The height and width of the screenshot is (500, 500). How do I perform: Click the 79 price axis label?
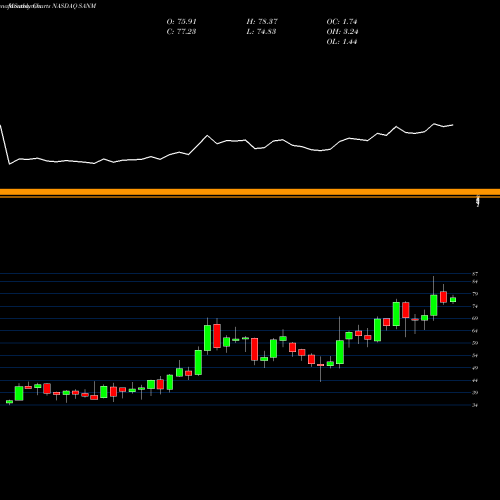[x=475, y=294]
